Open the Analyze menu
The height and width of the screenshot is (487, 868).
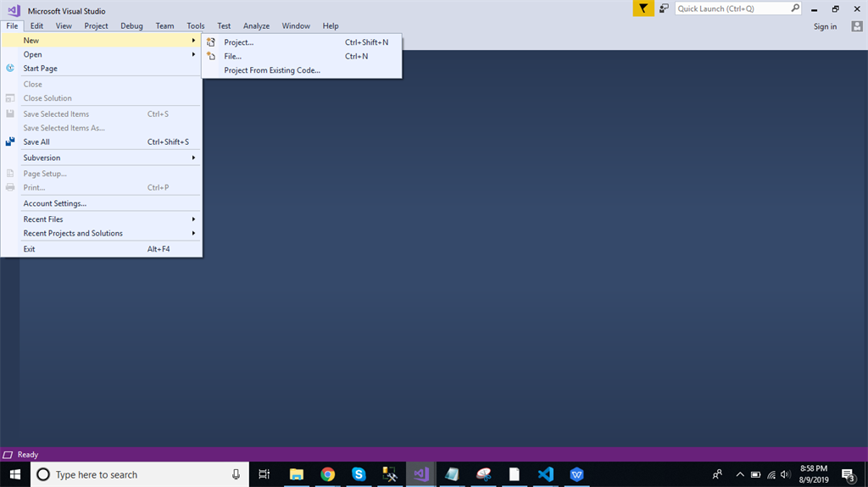click(256, 26)
